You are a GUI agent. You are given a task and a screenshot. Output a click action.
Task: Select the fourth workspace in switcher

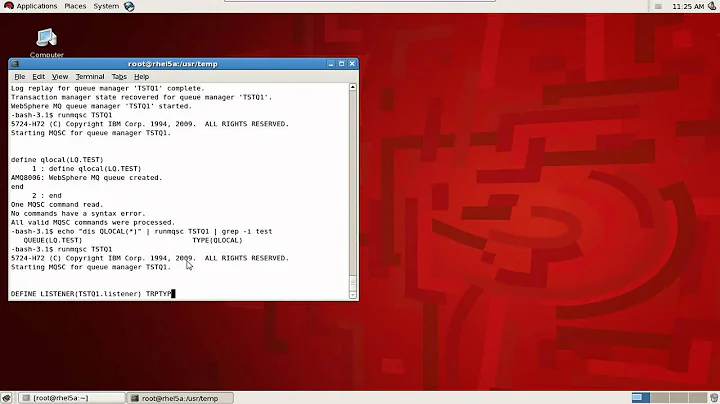point(697,398)
